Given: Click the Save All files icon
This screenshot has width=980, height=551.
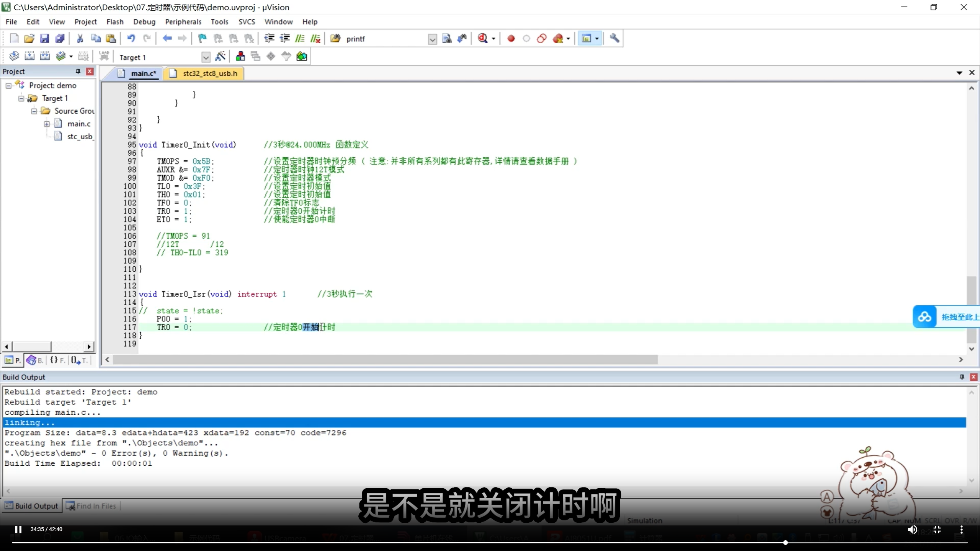Looking at the screenshot, I should pos(60,38).
